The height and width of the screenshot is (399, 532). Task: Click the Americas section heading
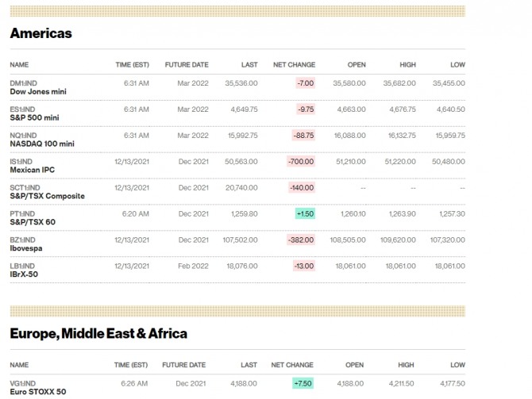click(x=40, y=33)
